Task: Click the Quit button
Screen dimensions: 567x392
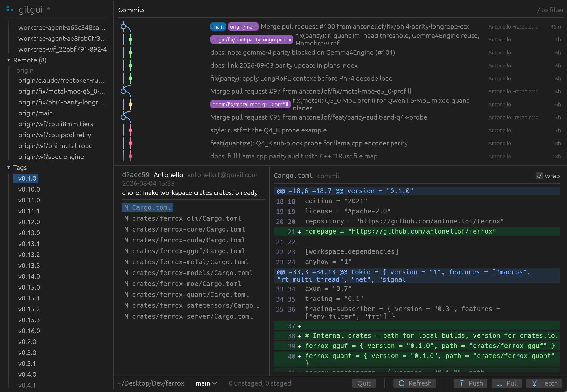Action: [364, 383]
